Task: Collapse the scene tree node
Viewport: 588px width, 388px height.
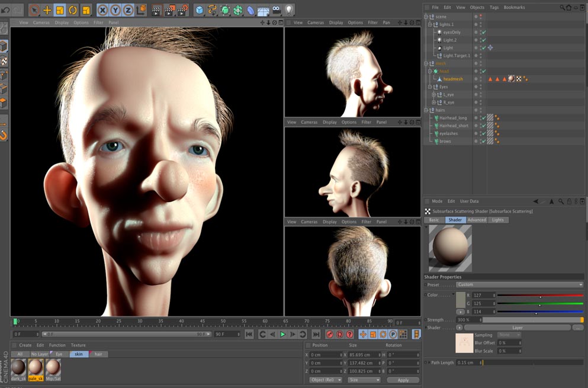Action: pos(426,17)
